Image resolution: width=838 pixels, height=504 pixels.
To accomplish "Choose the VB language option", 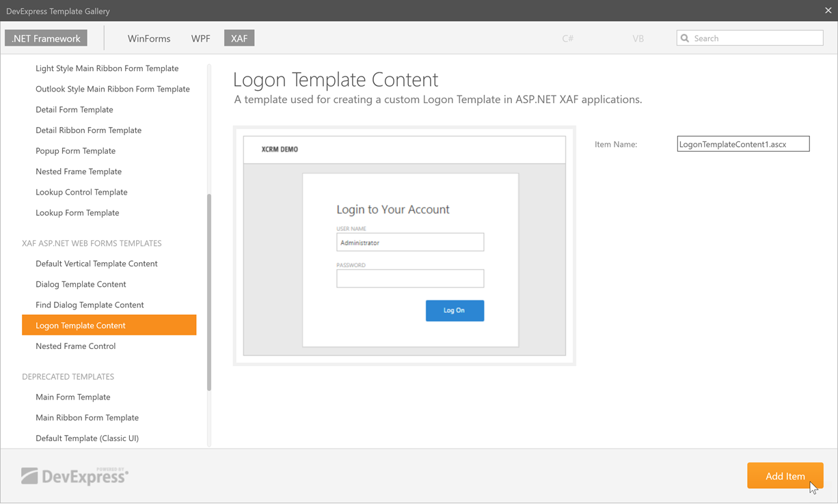I will point(638,38).
